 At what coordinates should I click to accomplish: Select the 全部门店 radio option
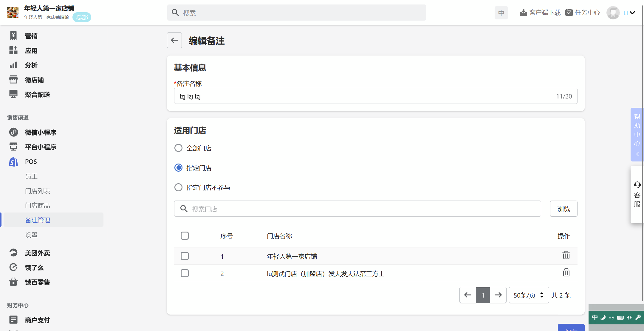coord(178,148)
